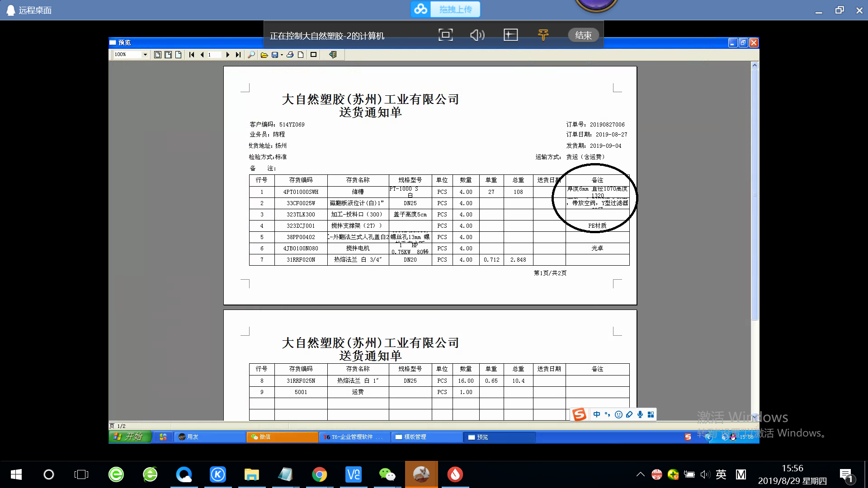The width and height of the screenshot is (868, 488).
Task: Jump to first page of preview
Action: (192, 55)
